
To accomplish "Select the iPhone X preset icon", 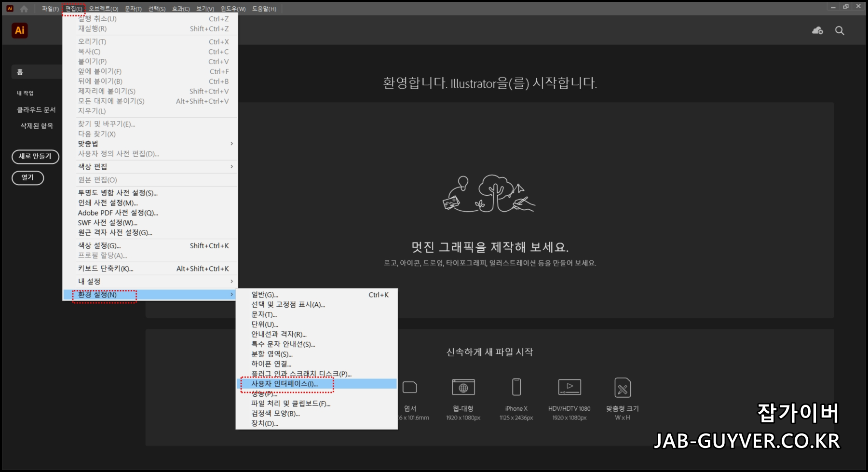I will (x=516, y=387).
